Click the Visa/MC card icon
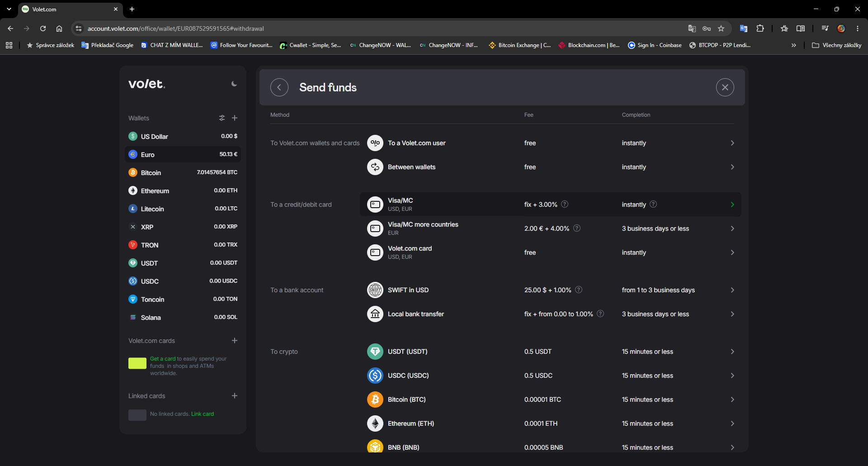Viewport: 868px width, 466px height. click(x=375, y=204)
